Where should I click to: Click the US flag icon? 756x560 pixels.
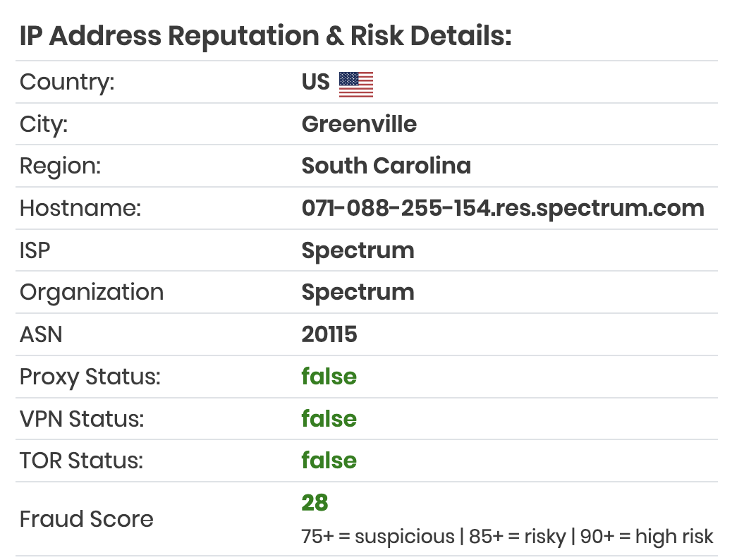point(356,85)
